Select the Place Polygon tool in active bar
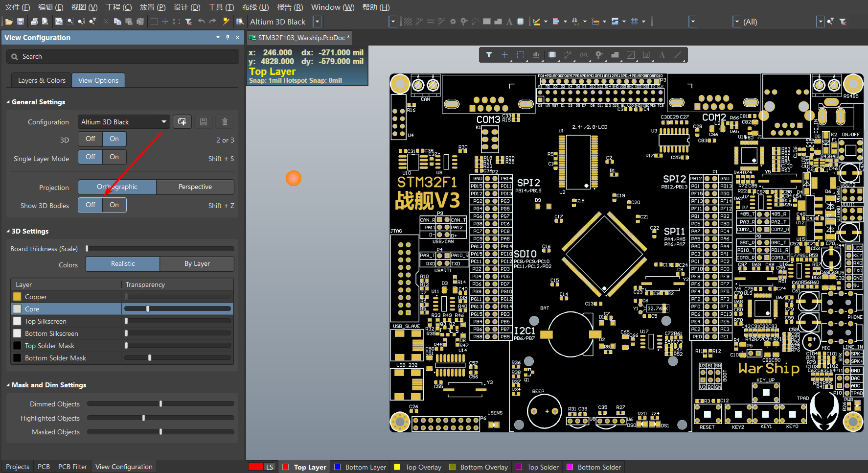868x473 pixels. tap(615, 55)
